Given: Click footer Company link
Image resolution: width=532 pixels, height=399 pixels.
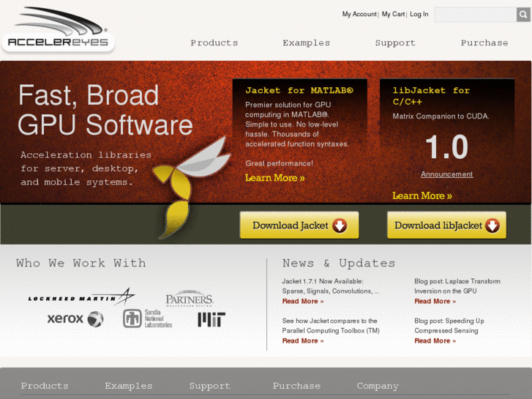Looking at the screenshot, I should coord(378,386).
